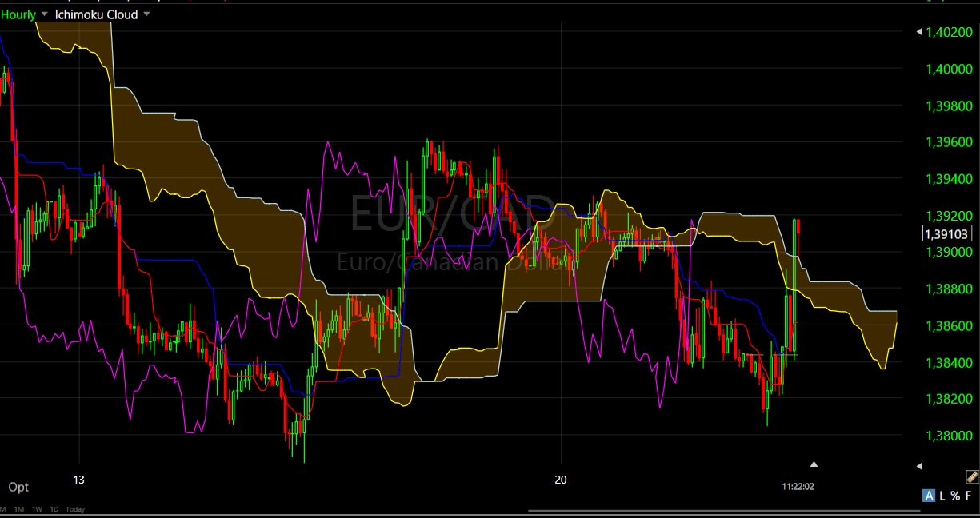Click the Opt button
This screenshot has width=980, height=518.
point(18,487)
